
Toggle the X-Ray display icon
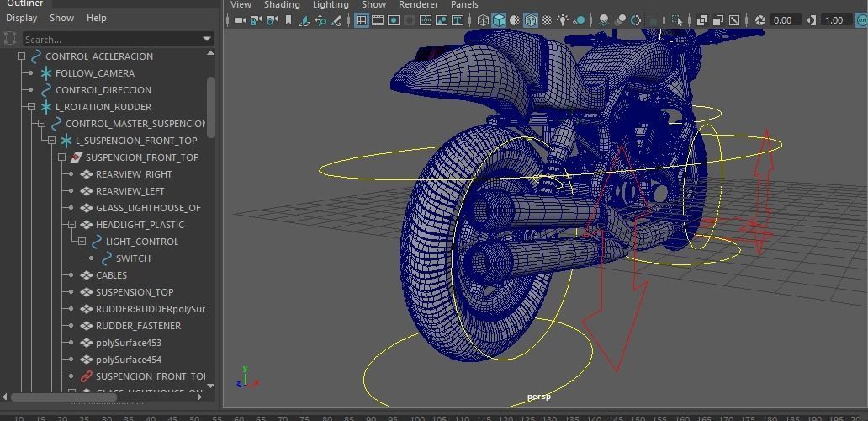(702, 20)
